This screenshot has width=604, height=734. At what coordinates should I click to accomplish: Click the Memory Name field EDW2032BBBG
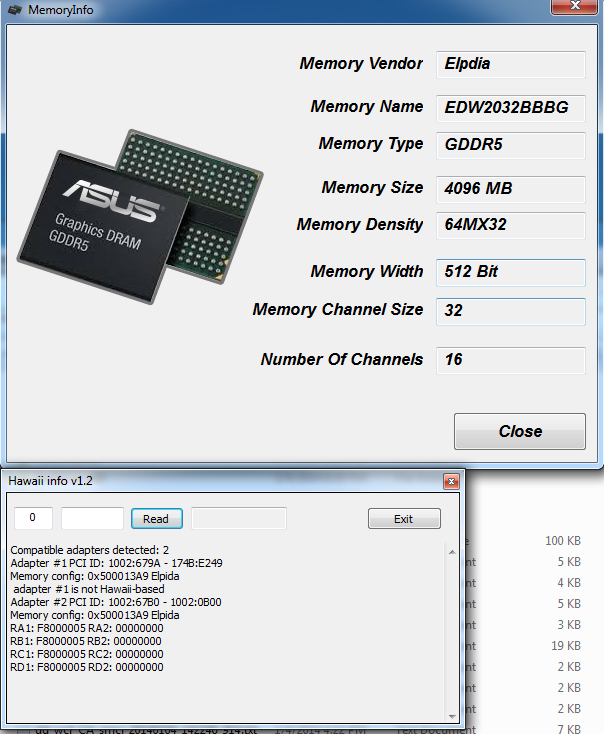(511, 108)
